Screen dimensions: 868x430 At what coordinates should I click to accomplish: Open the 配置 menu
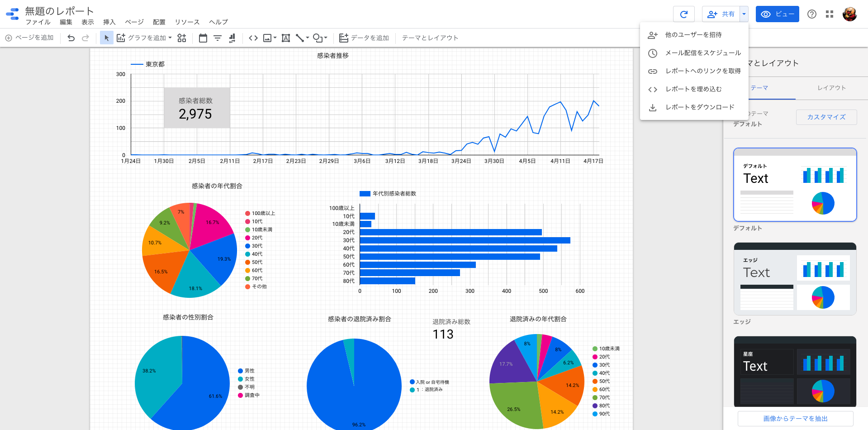click(x=159, y=22)
